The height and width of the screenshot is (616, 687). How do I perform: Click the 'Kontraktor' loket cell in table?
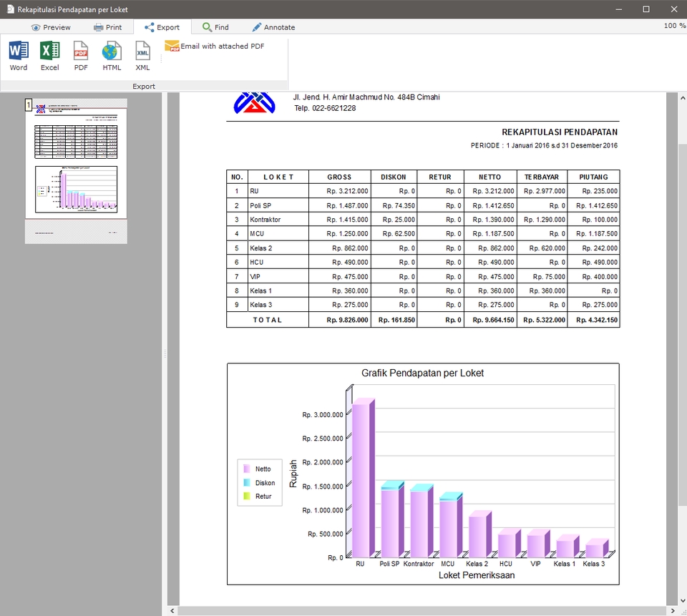click(x=278, y=220)
